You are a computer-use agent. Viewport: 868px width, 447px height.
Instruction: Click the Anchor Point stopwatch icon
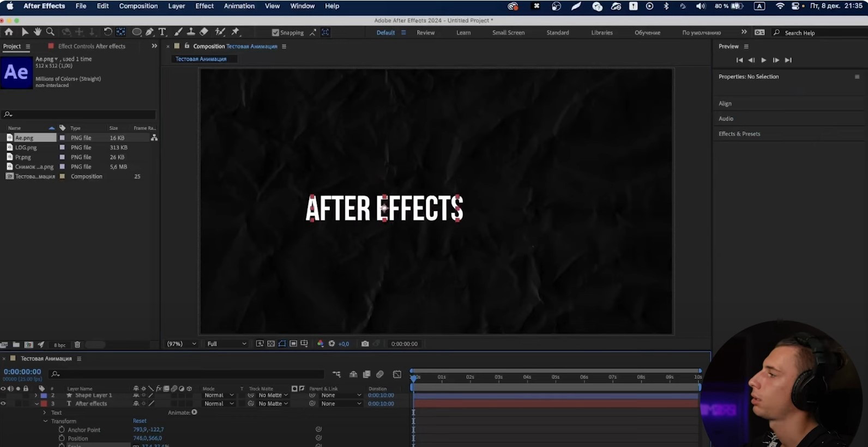click(x=62, y=430)
